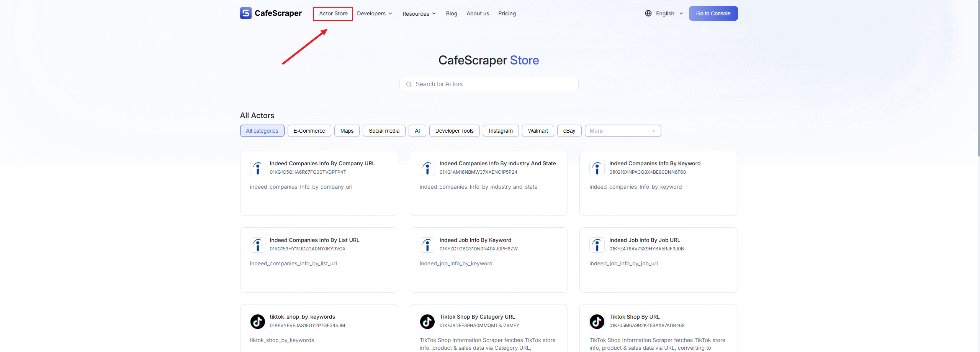Filter actors by eBay

coord(569,131)
